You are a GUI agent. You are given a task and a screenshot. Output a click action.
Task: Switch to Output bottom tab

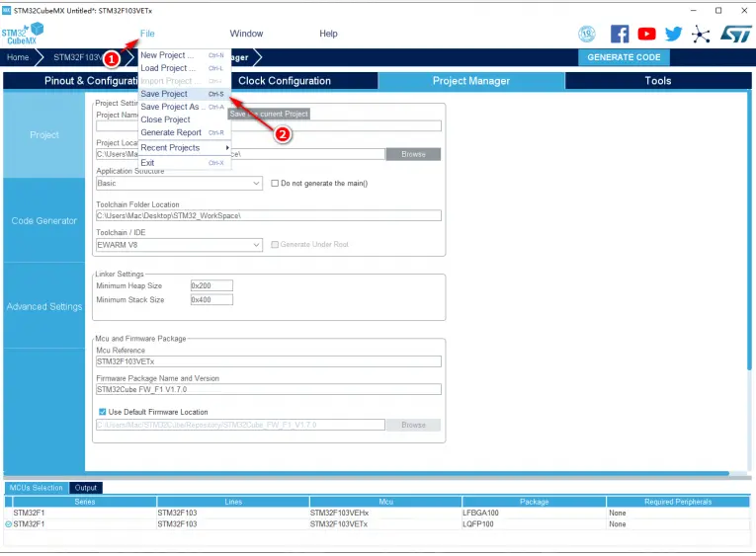point(86,488)
